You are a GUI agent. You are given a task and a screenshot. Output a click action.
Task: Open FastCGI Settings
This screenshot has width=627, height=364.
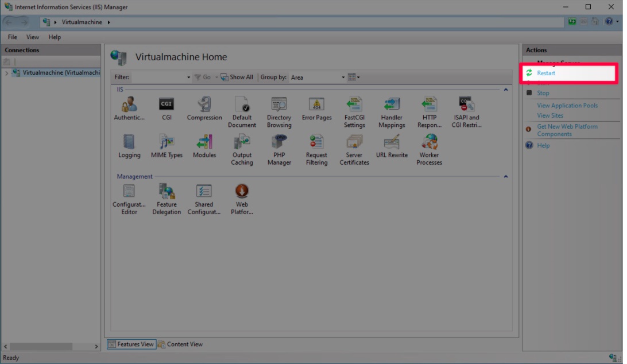pyautogui.click(x=354, y=112)
